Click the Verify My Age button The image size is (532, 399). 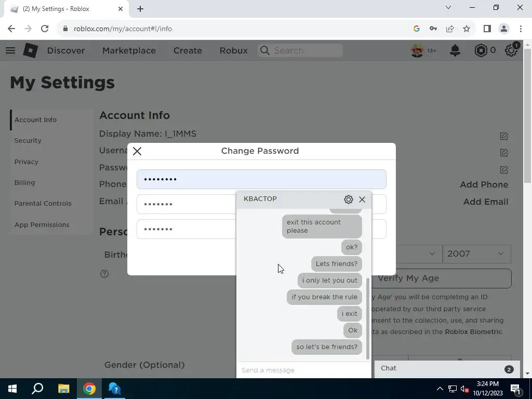[x=442, y=278]
